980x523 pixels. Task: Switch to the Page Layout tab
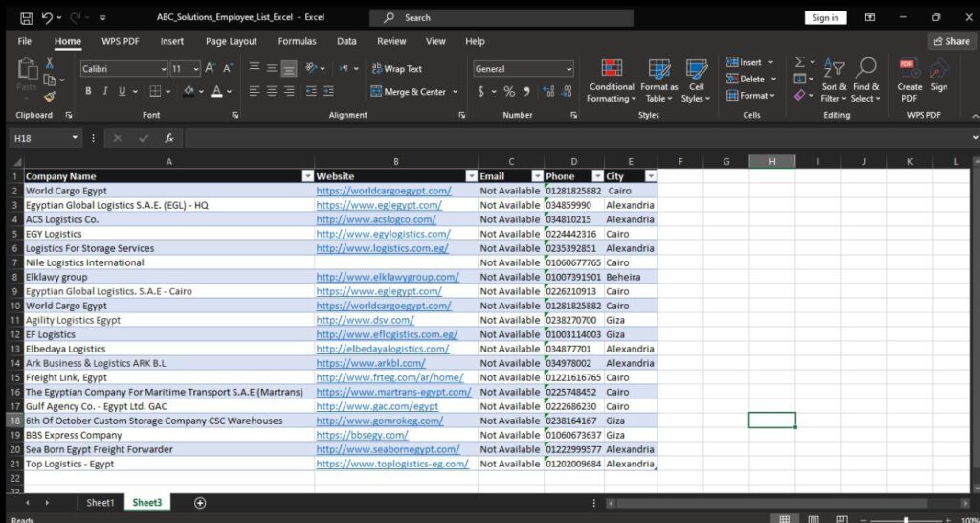[232, 41]
